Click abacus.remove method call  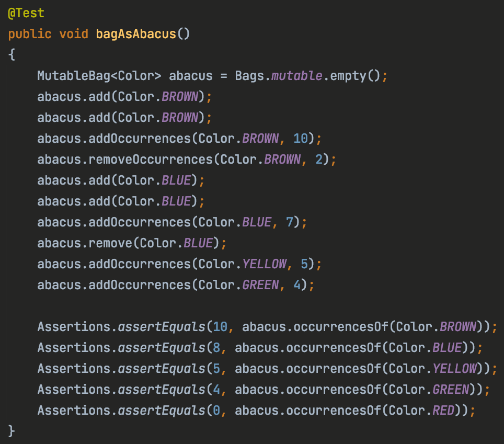point(85,243)
